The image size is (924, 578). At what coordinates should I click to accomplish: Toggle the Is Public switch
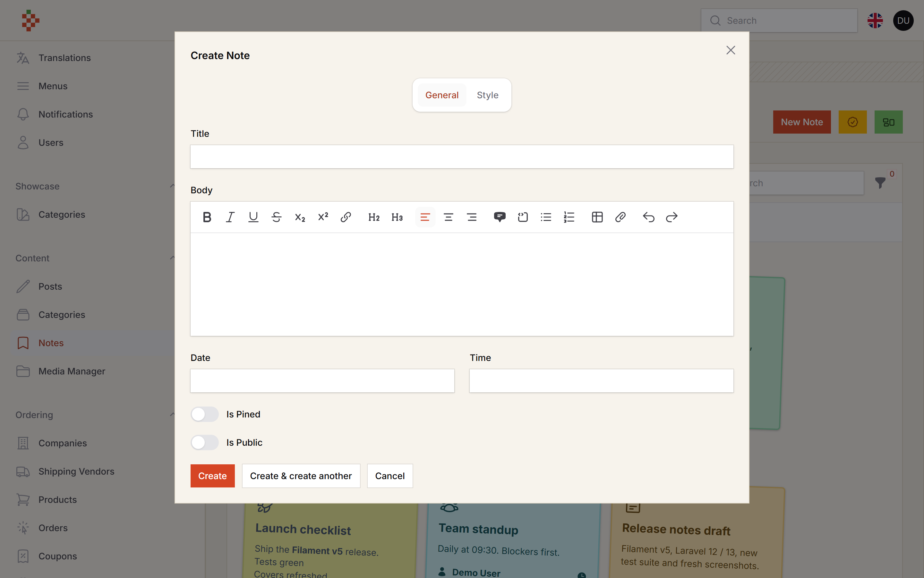(205, 442)
